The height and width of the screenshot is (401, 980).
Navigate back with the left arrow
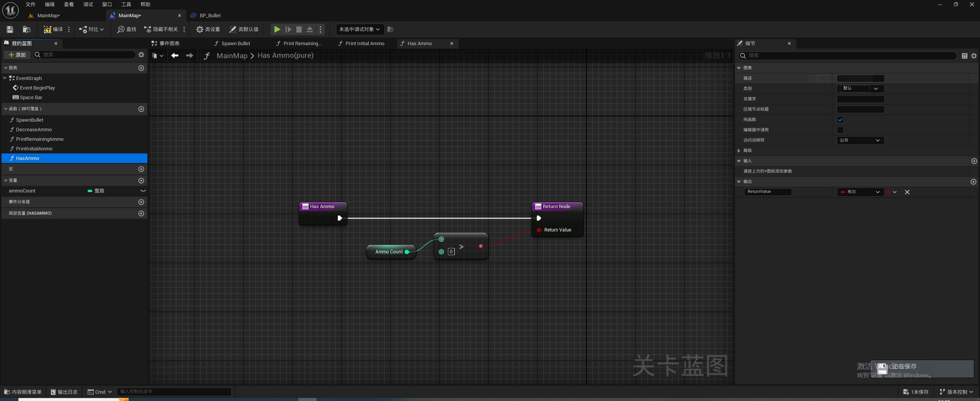175,56
